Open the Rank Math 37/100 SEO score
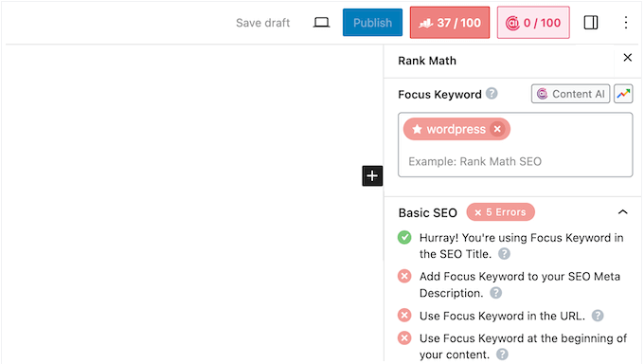This screenshot has width=644, height=364. (450, 22)
